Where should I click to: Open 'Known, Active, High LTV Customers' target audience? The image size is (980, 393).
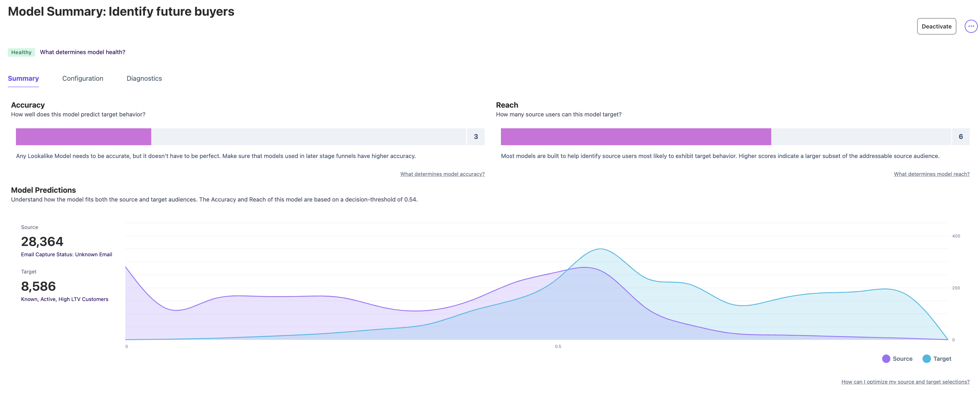(x=64, y=299)
